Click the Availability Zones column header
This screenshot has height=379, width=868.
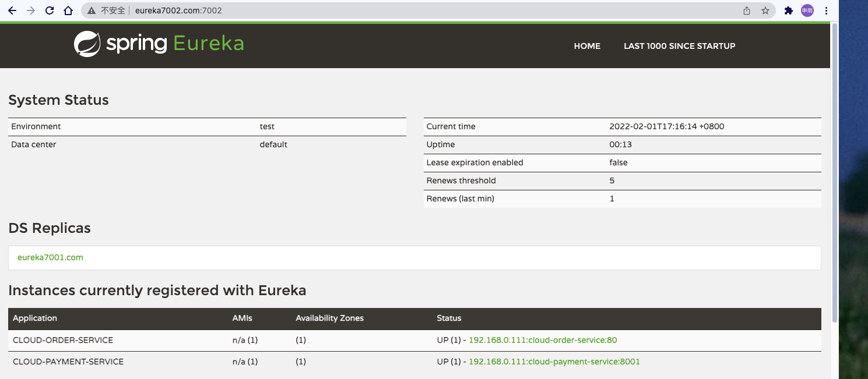click(x=329, y=318)
